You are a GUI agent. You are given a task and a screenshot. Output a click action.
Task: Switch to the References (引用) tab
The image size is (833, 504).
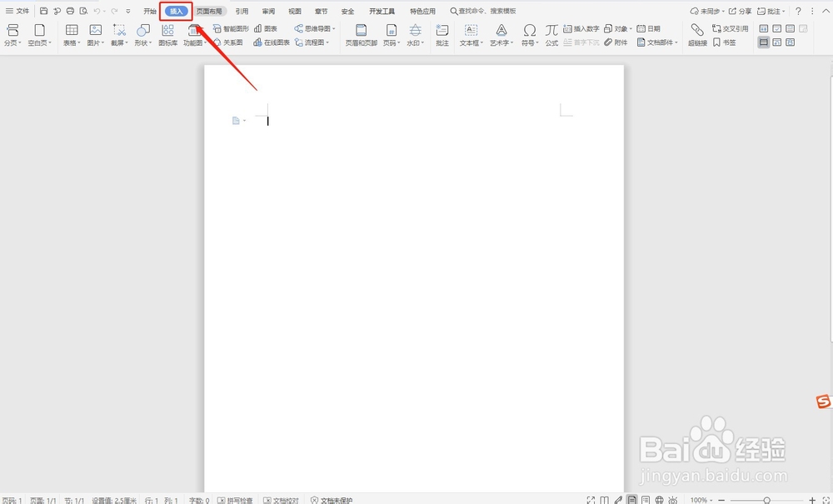pyautogui.click(x=242, y=11)
